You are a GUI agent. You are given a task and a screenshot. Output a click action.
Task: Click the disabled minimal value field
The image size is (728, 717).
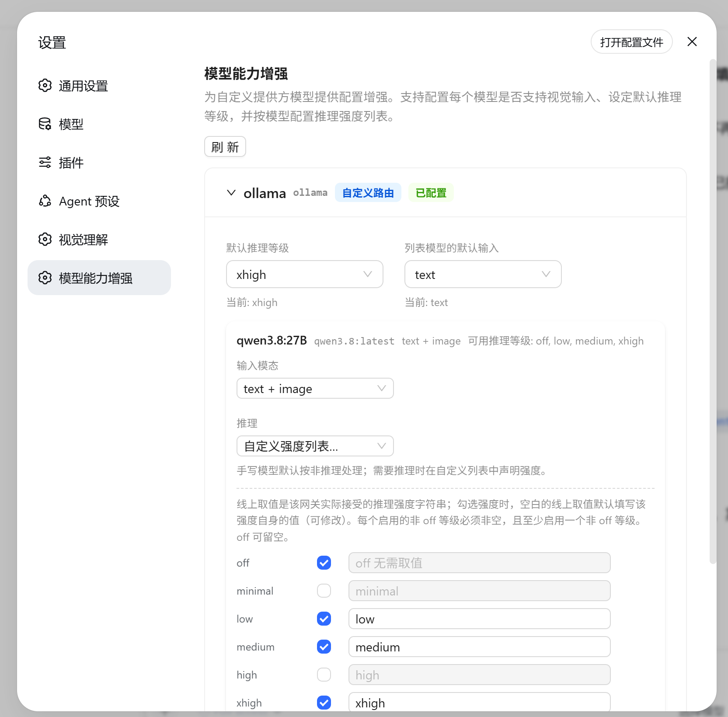[x=480, y=591]
